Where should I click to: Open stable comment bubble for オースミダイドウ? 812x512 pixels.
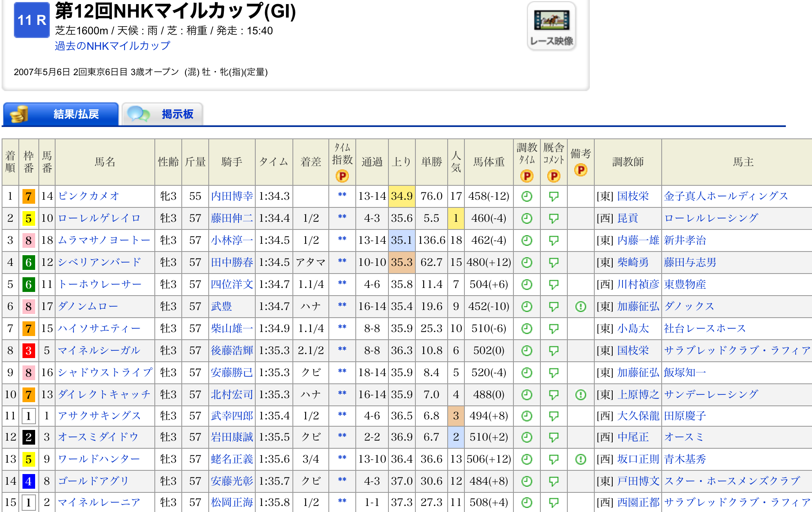pos(553,437)
